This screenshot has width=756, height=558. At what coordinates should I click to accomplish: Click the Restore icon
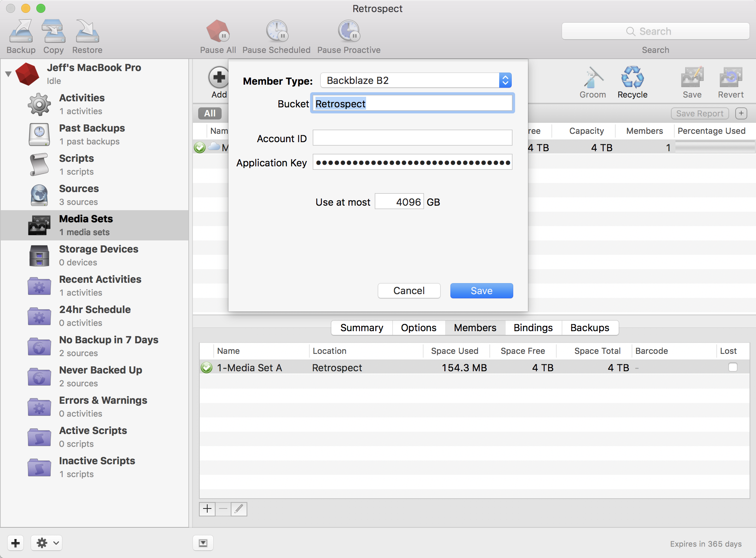[87, 35]
